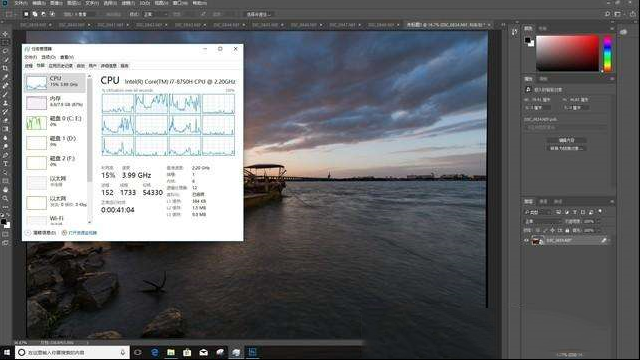Viewport: 640px width, 360px height.
Task: Select the Horizontal Type tool
Action: tap(5, 163)
